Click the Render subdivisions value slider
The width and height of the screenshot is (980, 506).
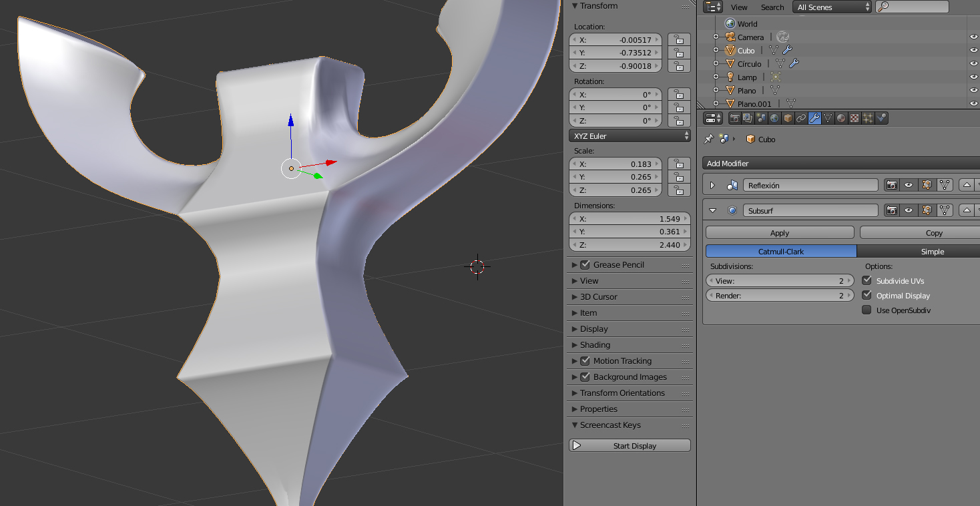(779, 296)
